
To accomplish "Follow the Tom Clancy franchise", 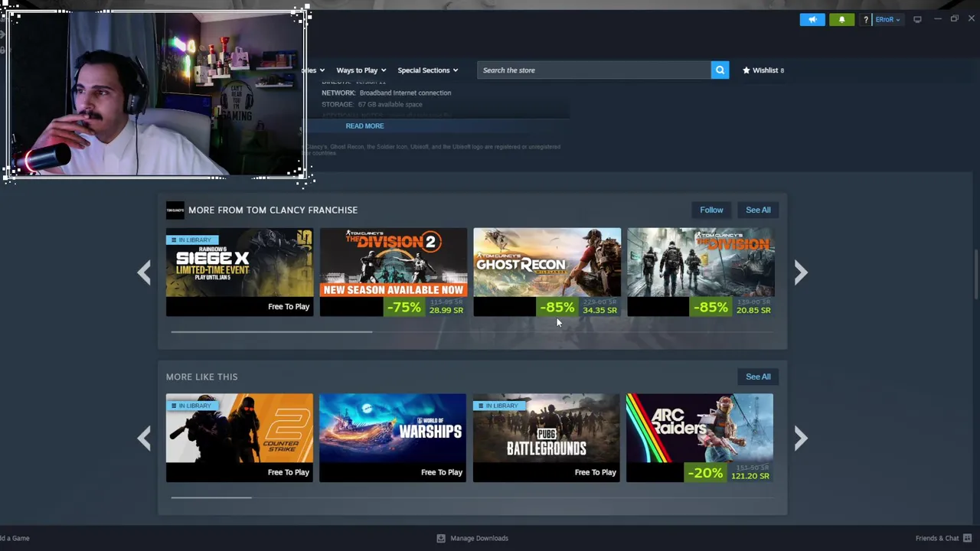I will tap(711, 210).
